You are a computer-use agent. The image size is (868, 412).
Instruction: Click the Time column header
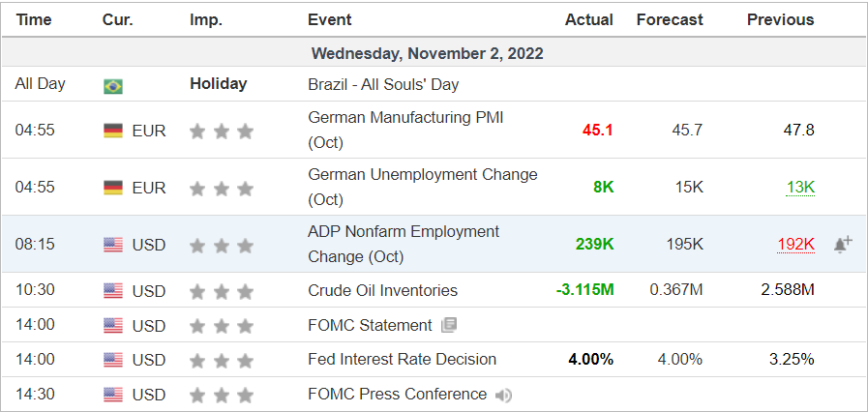point(34,20)
